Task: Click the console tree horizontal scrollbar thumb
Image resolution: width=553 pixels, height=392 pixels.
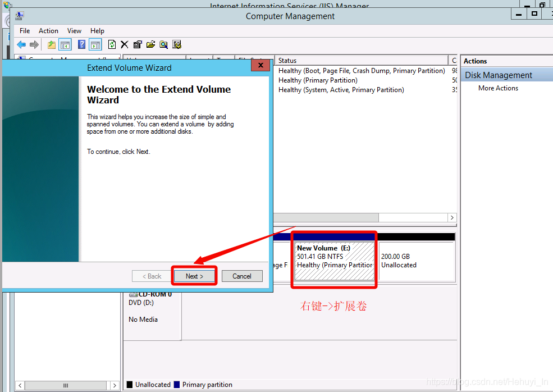Action: point(66,385)
